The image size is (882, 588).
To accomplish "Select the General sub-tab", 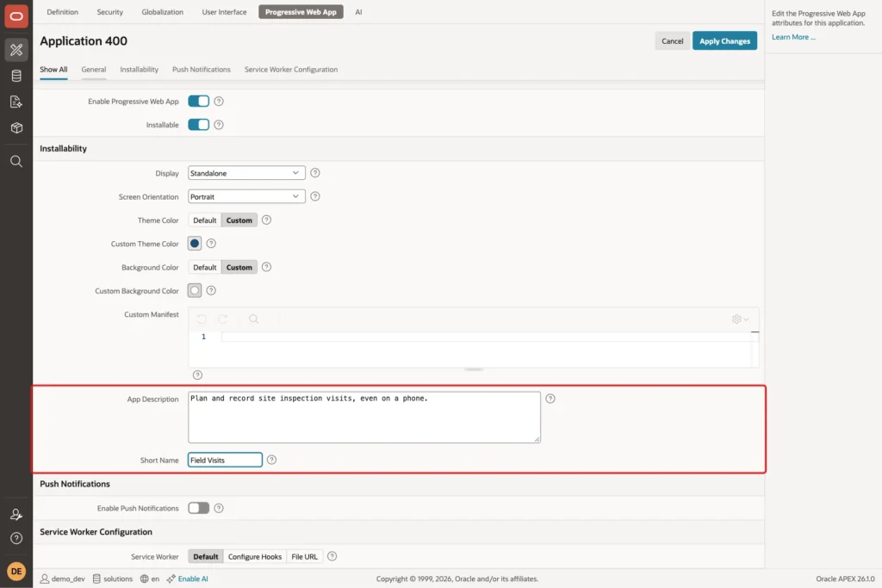I will point(93,70).
